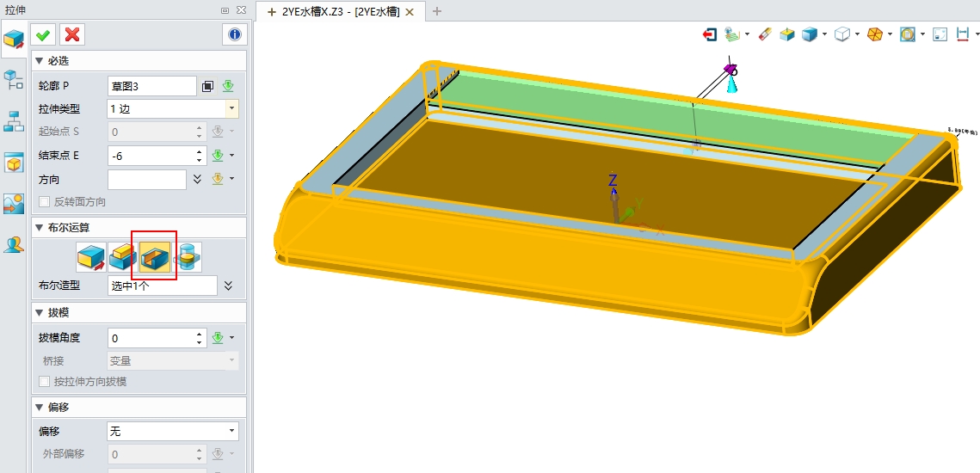Open a new tab with the plus button
This screenshot has height=473, width=980.
(x=436, y=11)
